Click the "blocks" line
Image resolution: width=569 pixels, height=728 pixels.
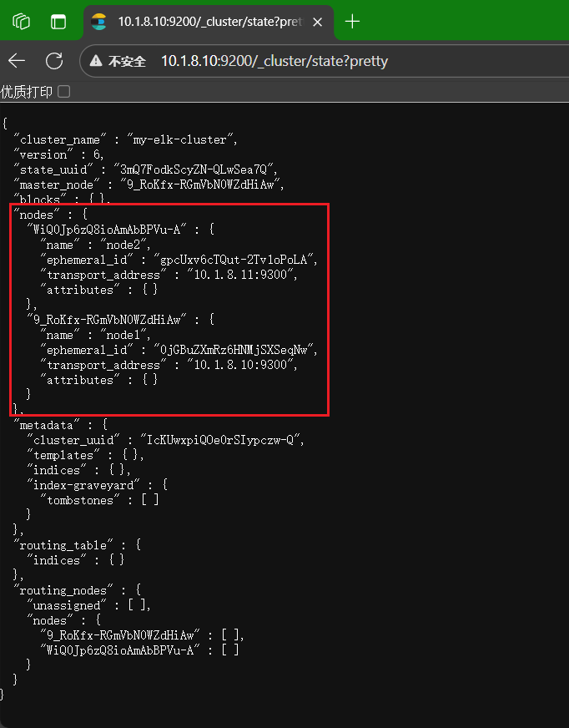coord(62,200)
